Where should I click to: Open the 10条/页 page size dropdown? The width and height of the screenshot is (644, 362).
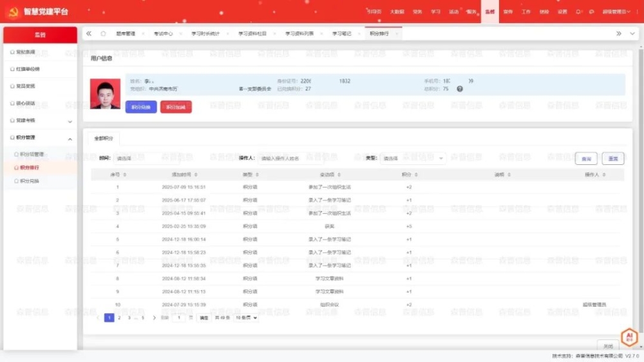(246, 318)
